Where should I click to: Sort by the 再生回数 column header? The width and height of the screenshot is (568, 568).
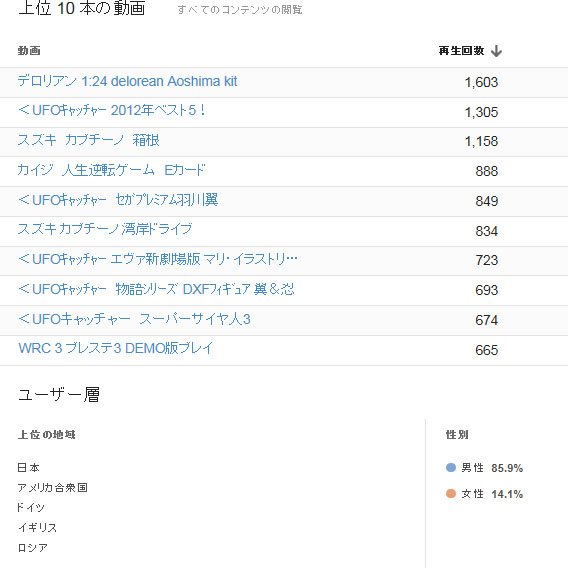coord(461,51)
